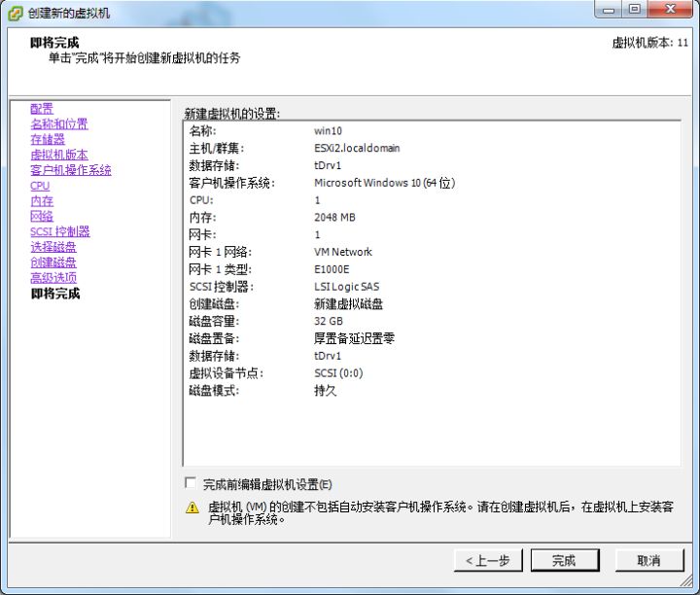Go to the 内存 step link
The height and width of the screenshot is (595, 700).
(x=42, y=201)
